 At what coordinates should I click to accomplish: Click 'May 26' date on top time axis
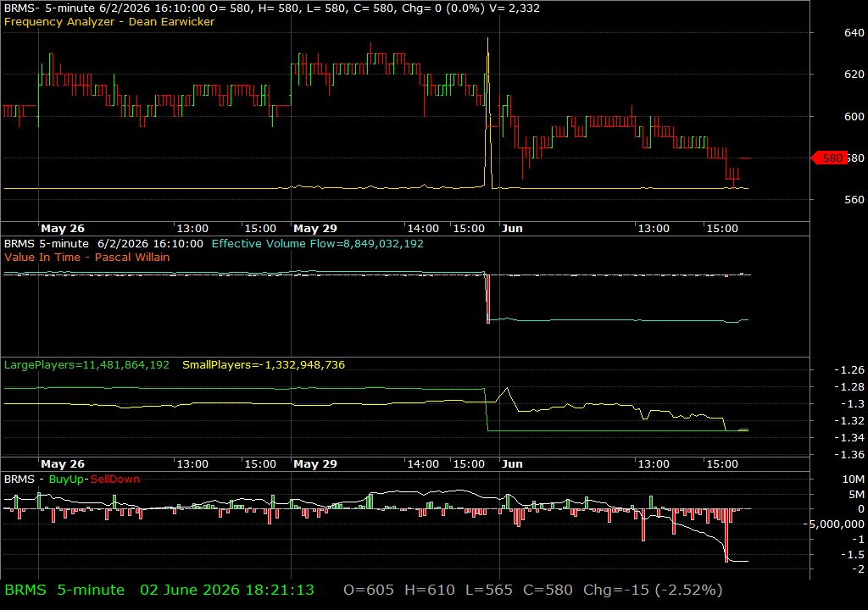(63, 229)
